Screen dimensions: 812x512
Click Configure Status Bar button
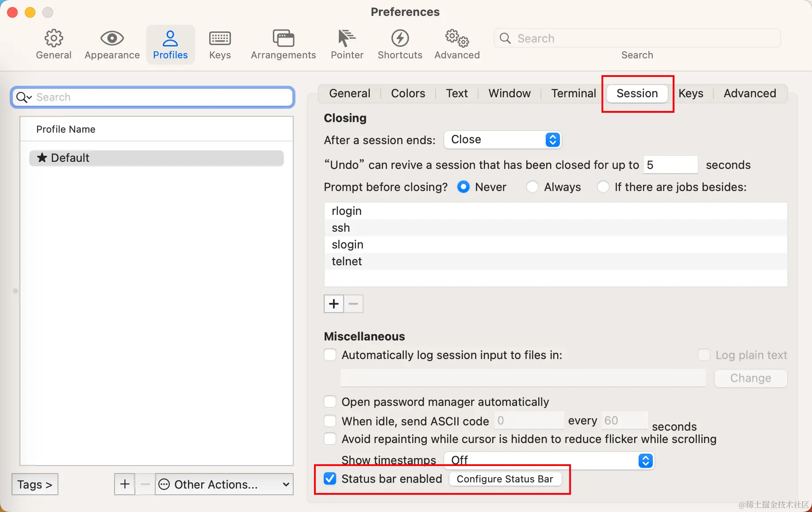coord(505,479)
